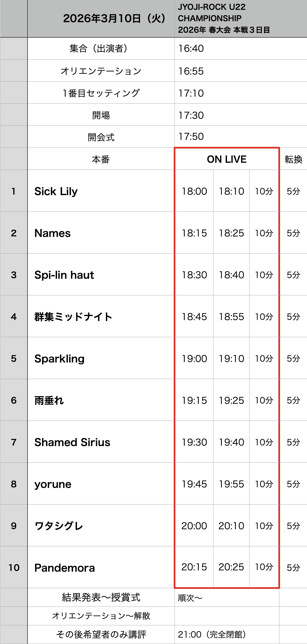Select the 18:00 start time cell
307x644 pixels.
point(194,191)
